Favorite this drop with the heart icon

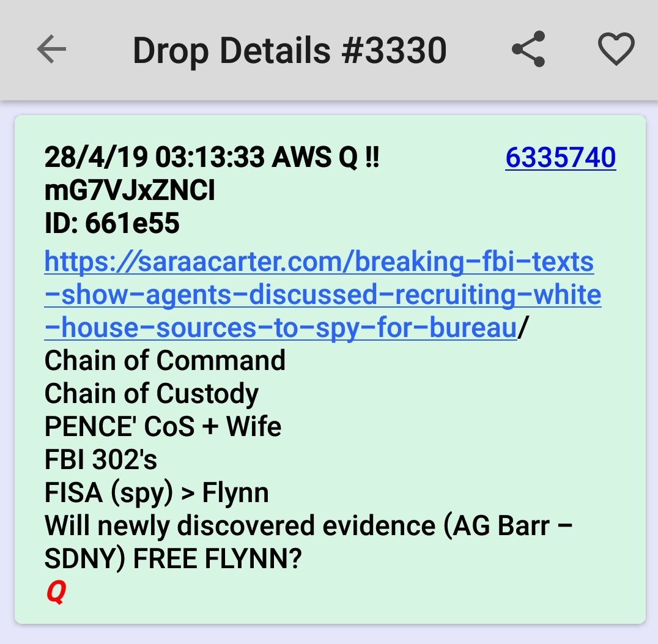pos(616,49)
